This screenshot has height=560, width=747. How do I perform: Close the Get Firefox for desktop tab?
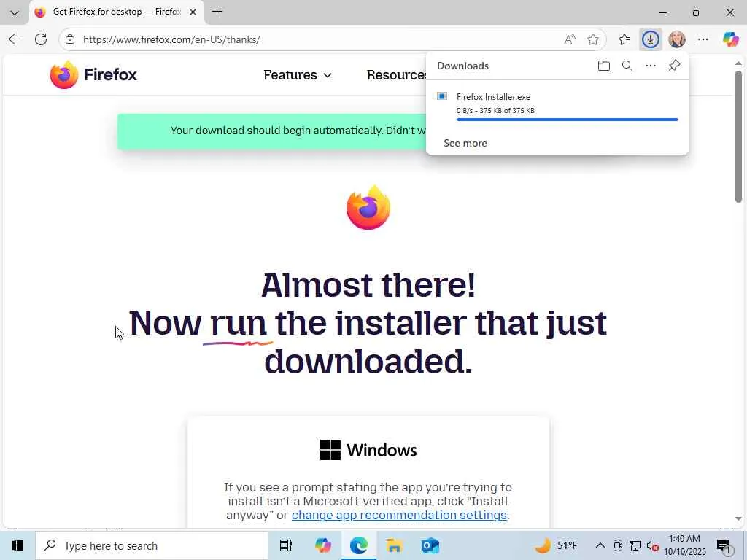click(193, 12)
